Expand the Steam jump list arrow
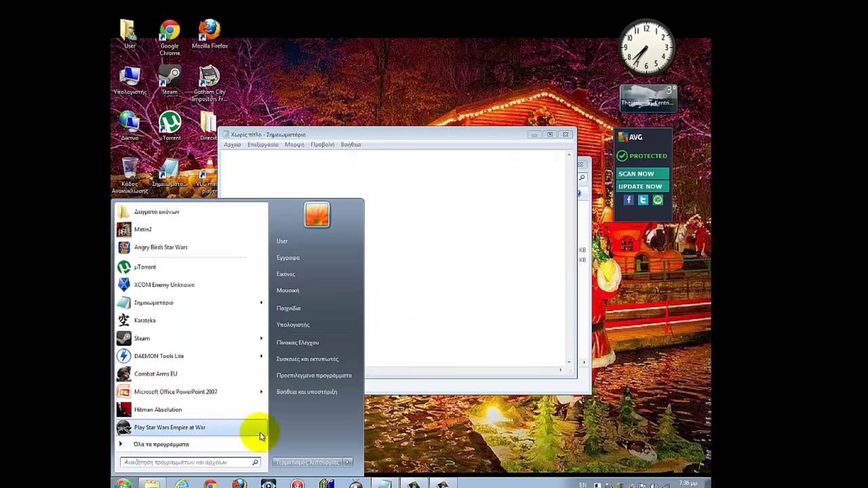This screenshot has height=488, width=868. tap(261, 338)
